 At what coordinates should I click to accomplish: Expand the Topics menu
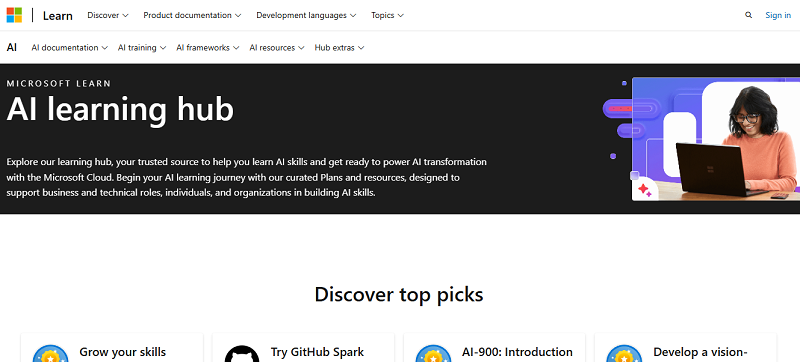[x=387, y=15]
